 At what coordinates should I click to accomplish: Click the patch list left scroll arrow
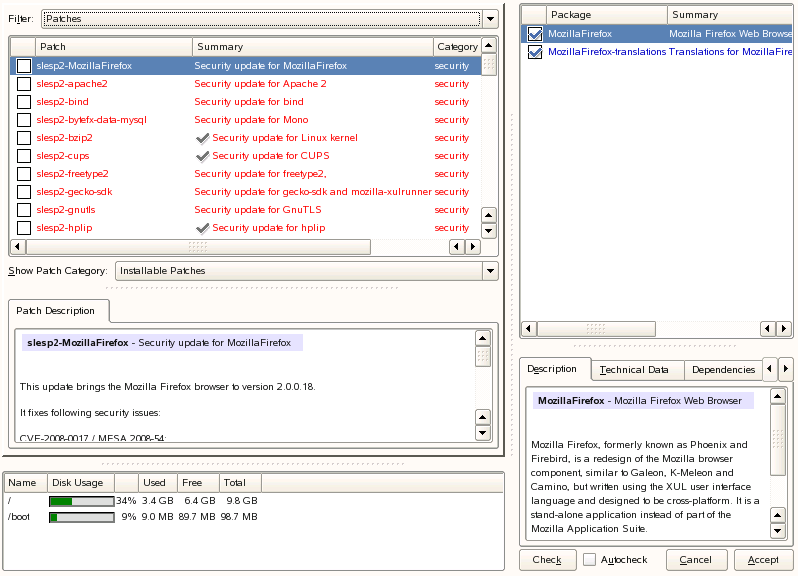(18, 247)
